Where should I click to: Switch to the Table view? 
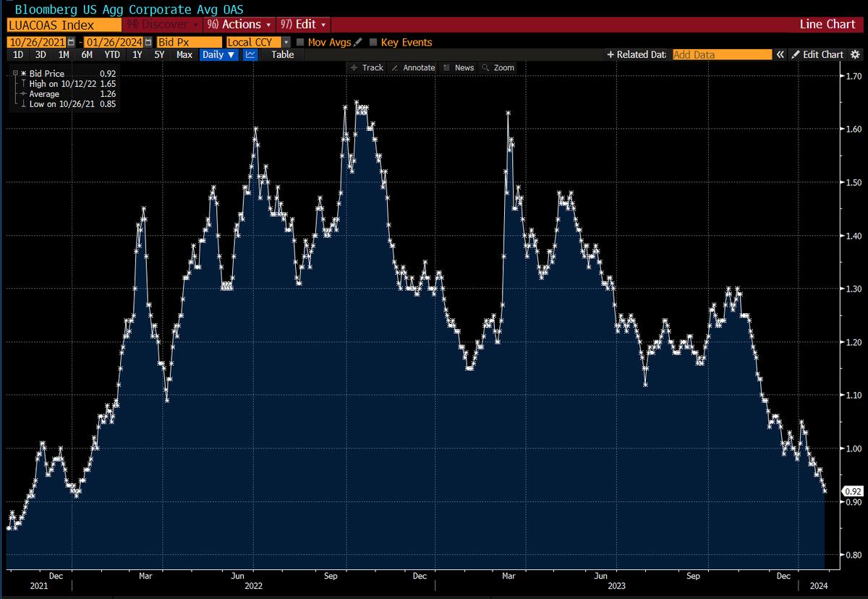282,54
